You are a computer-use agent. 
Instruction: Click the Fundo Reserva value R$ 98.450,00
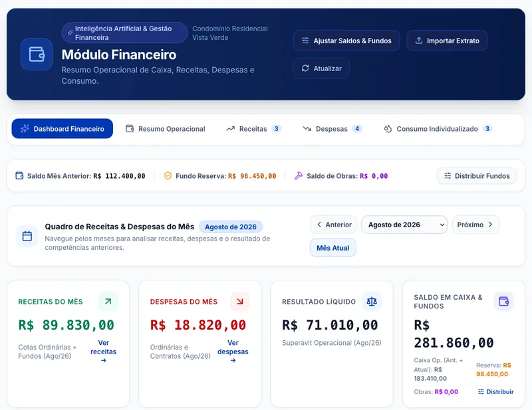pos(252,176)
